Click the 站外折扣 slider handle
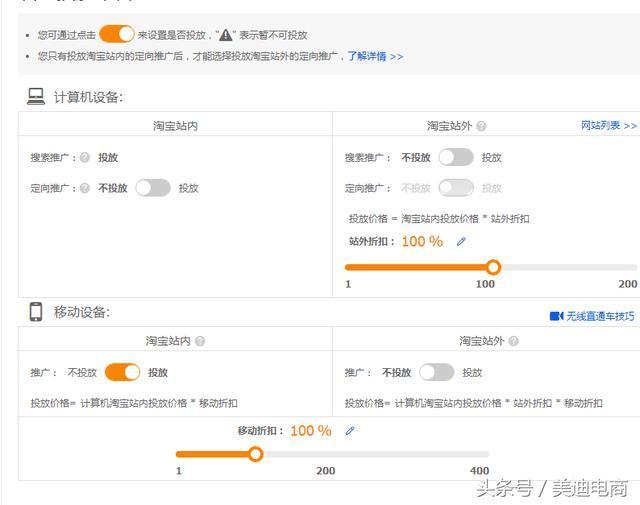 coord(493,267)
